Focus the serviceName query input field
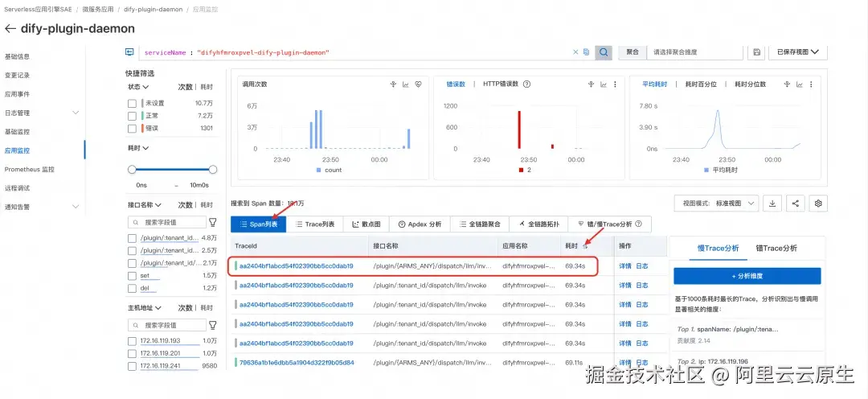This screenshot has height=399, width=868. [x=354, y=52]
